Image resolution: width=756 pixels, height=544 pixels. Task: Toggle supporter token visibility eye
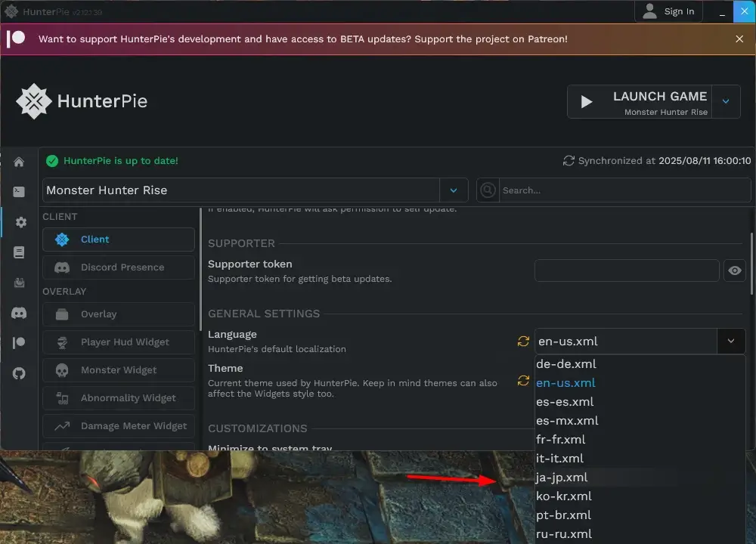tap(734, 270)
